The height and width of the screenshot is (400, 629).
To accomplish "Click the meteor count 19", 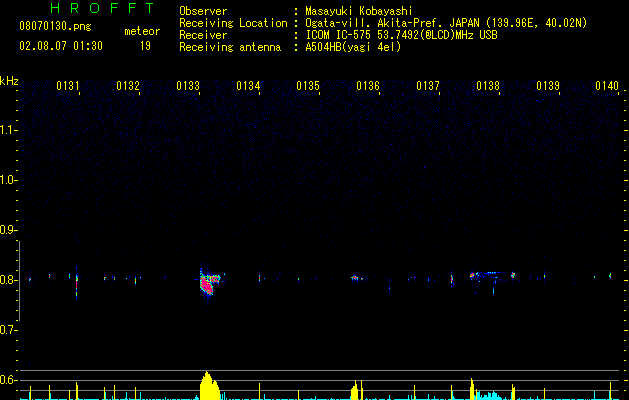I will coord(145,46).
